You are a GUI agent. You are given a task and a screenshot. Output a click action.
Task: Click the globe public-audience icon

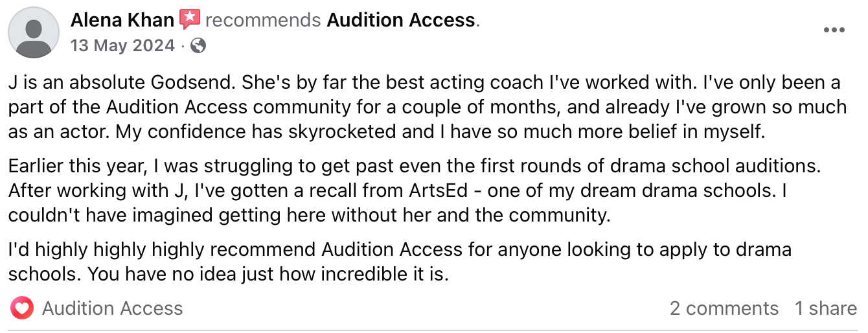point(199,45)
